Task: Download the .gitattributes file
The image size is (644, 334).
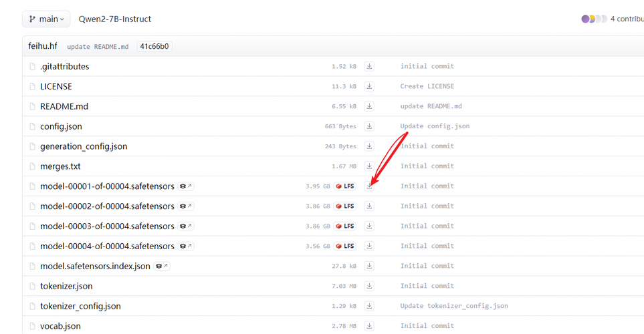Action: [369, 67]
